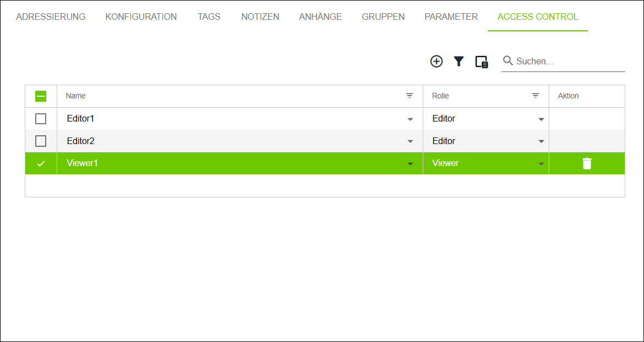Expand the Editor2 role dropdown
Viewport: 644px width, 342px height.
pos(541,142)
